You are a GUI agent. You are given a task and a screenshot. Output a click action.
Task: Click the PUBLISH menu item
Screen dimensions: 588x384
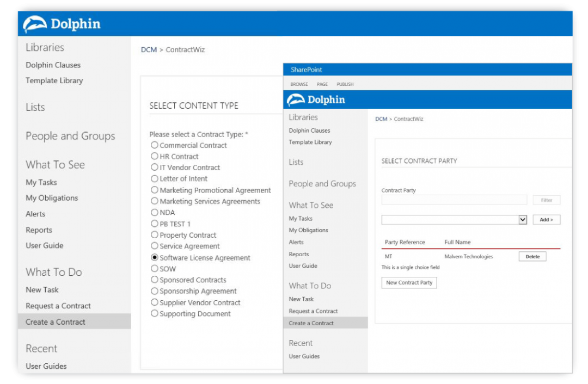(x=345, y=84)
